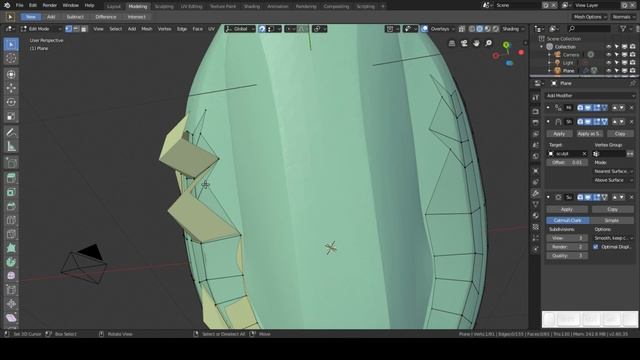This screenshot has width=640, height=360.
Task: Click Apply on Shrinkwrap modifier
Action: (x=559, y=134)
